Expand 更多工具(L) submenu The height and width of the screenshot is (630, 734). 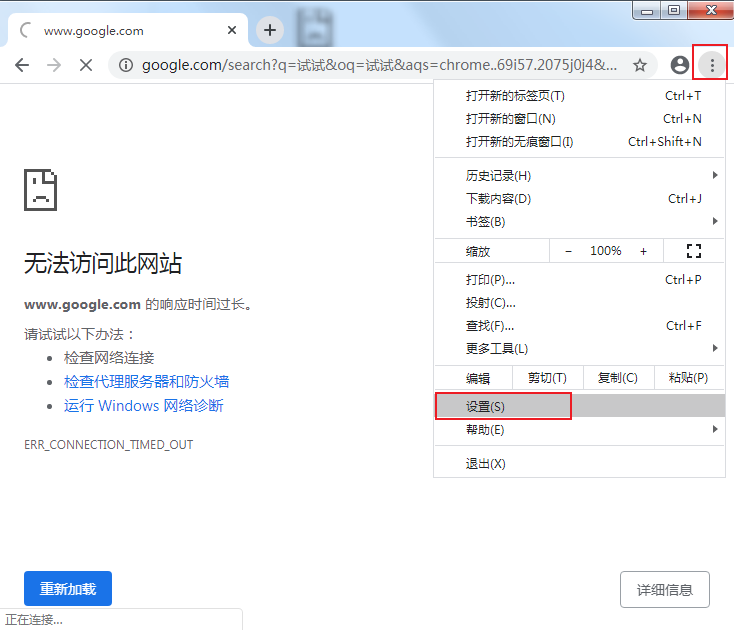tap(580, 349)
